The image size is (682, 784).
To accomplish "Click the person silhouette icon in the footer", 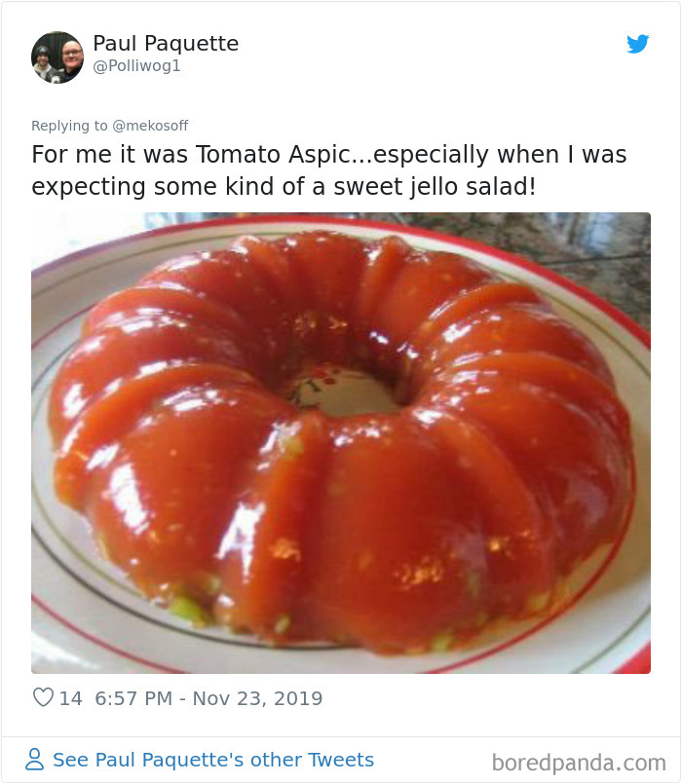I will point(35,759).
